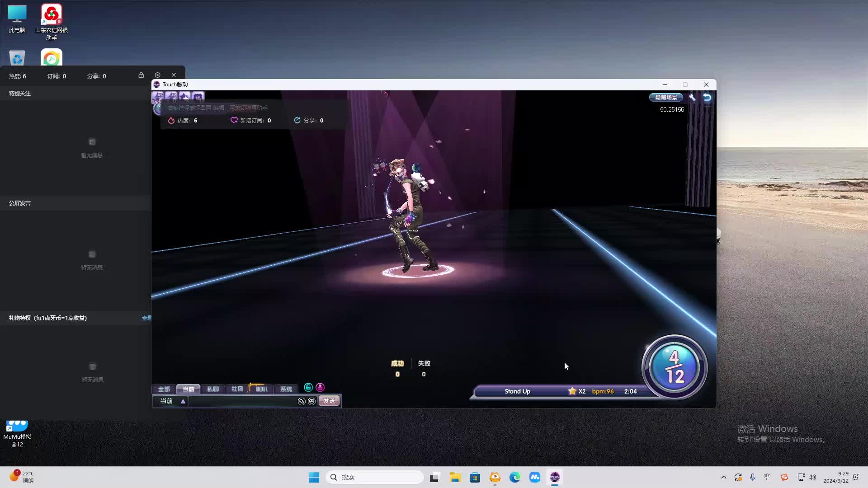
Task: Expand the 当前 channel dropdown arrow
Action: [x=183, y=401]
